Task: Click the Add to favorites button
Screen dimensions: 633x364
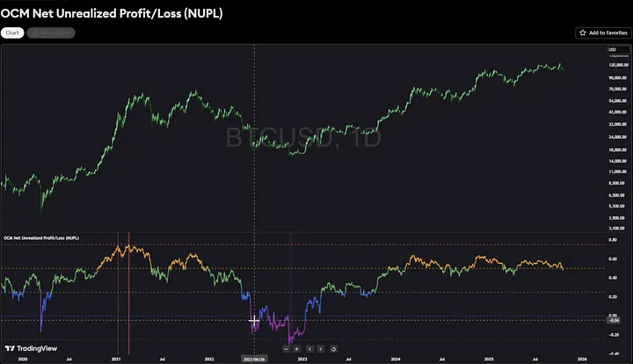Action: (602, 33)
